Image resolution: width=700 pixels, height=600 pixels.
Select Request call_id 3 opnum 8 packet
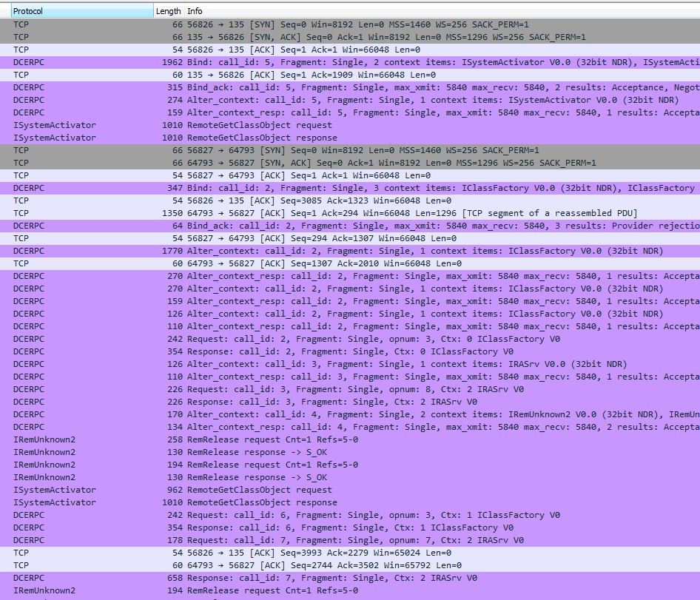pos(350,389)
